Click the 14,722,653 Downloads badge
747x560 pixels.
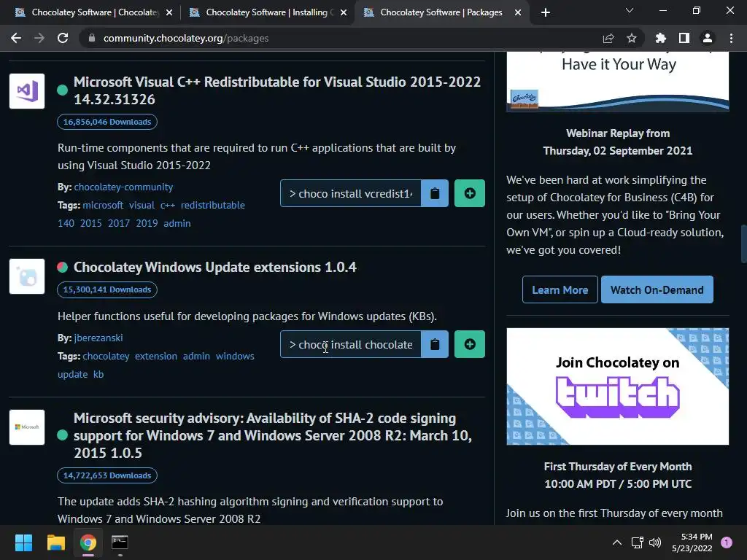point(107,475)
